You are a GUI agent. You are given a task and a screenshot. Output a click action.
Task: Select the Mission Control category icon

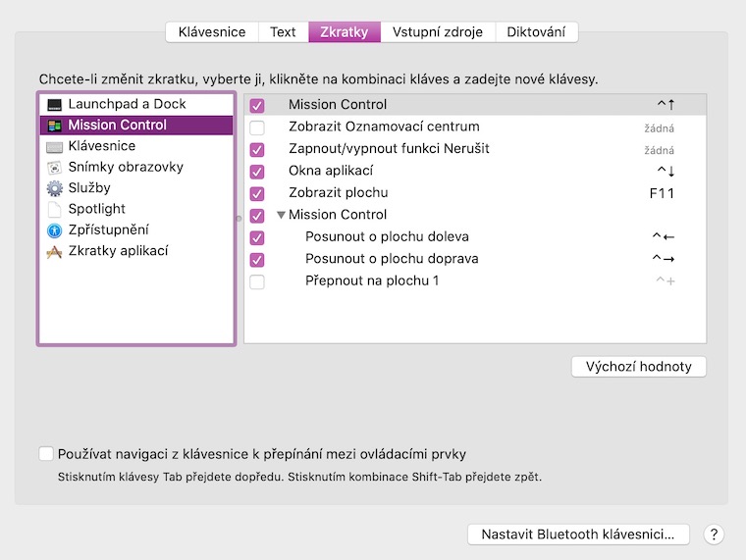point(54,126)
